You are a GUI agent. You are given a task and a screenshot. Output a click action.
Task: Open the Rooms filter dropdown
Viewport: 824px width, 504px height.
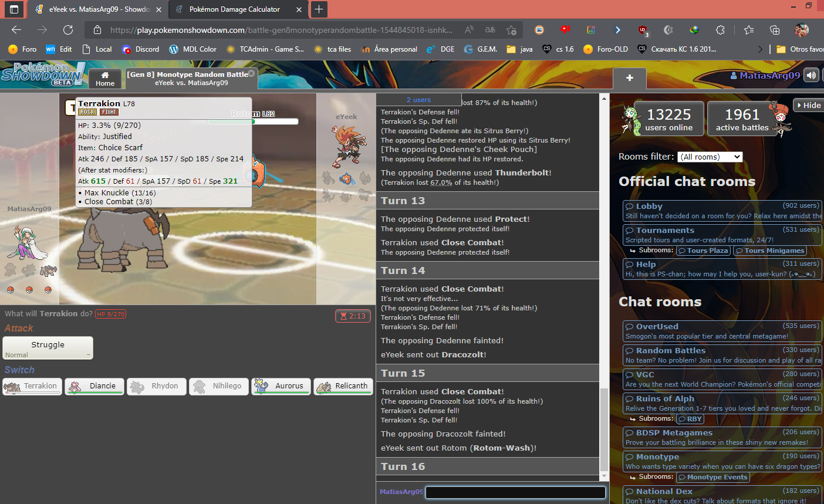click(710, 157)
